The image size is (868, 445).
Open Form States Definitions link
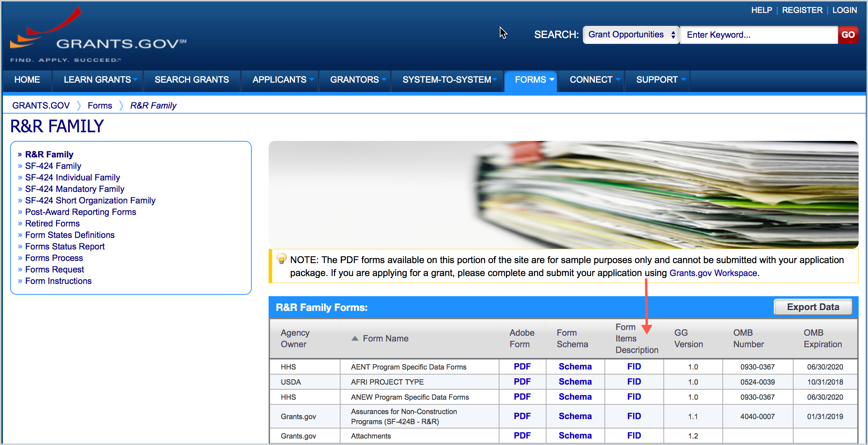(70, 235)
